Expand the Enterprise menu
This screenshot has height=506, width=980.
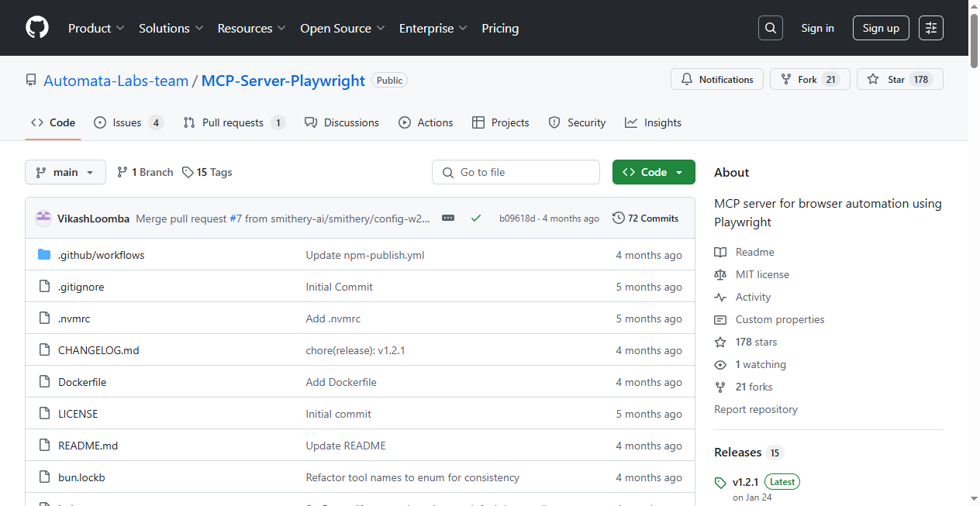[x=433, y=28]
